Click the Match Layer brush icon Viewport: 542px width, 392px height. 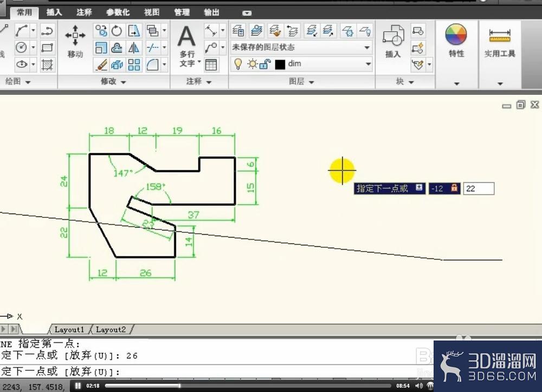(275, 31)
